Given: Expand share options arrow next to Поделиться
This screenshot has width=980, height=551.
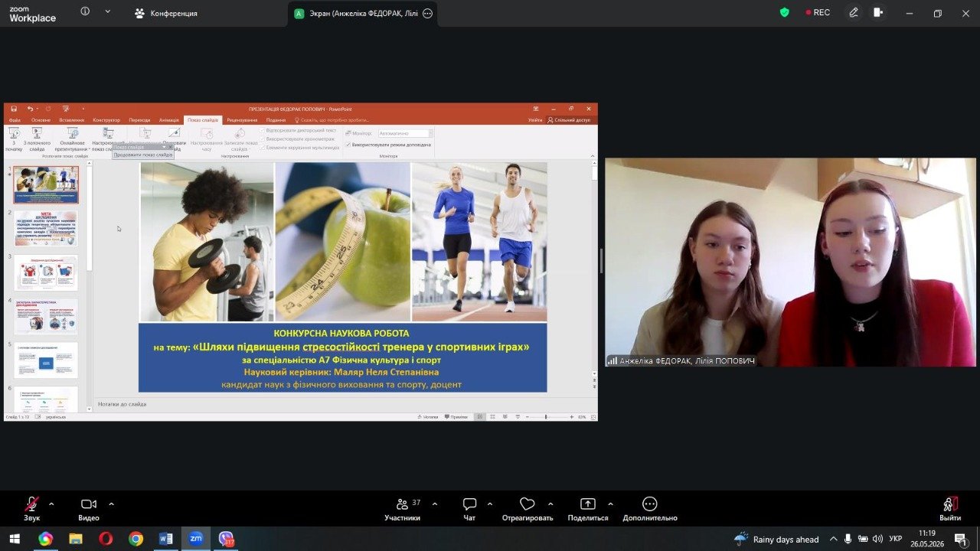Looking at the screenshot, I should click(x=610, y=504).
